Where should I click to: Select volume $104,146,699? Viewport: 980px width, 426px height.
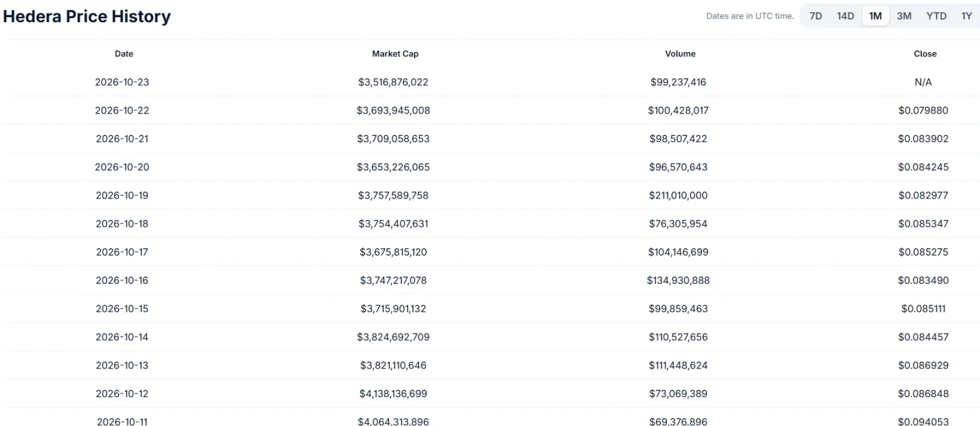(678, 252)
